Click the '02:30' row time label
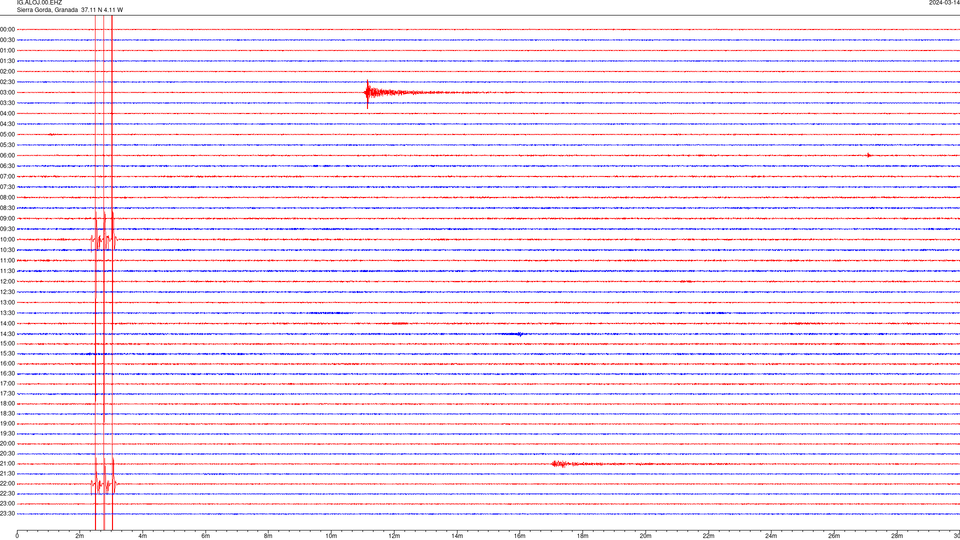 tap(7, 82)
